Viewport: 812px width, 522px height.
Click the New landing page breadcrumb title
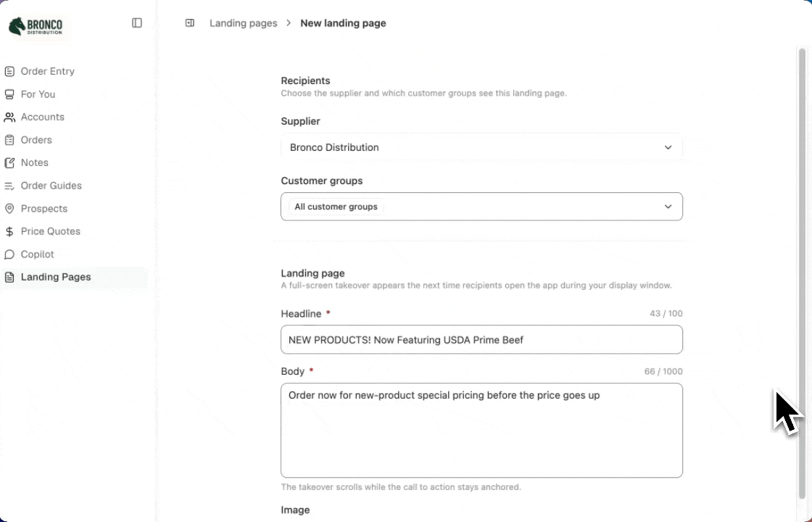pyautogui.click(x=343, y=23)
